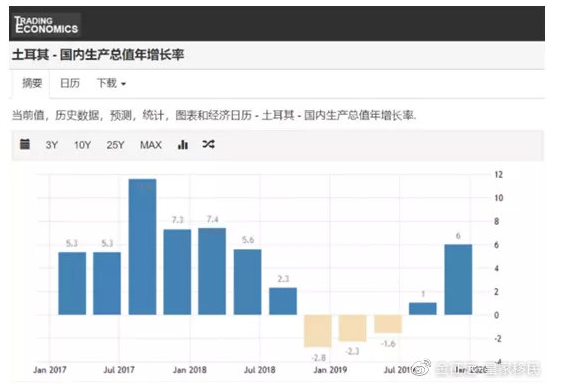
Task: Open the 摘要 tab
Action: point(32,83)
